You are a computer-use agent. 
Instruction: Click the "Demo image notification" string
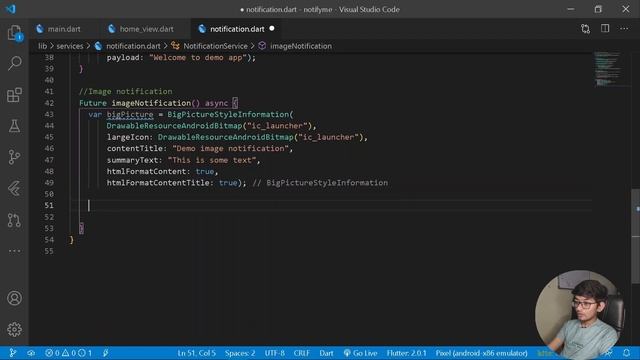(231, 149)
